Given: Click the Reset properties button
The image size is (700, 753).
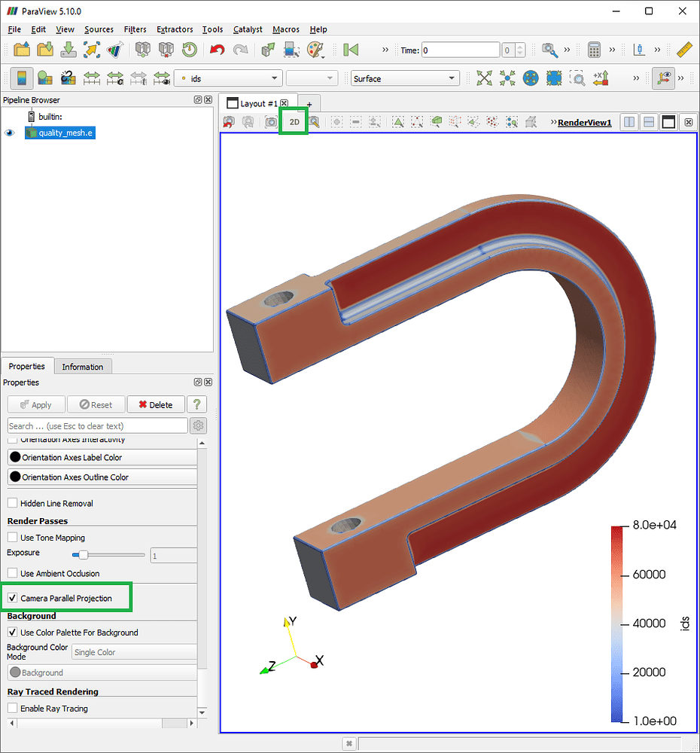Looking at the screenshot, I should (x=96, y=405).
